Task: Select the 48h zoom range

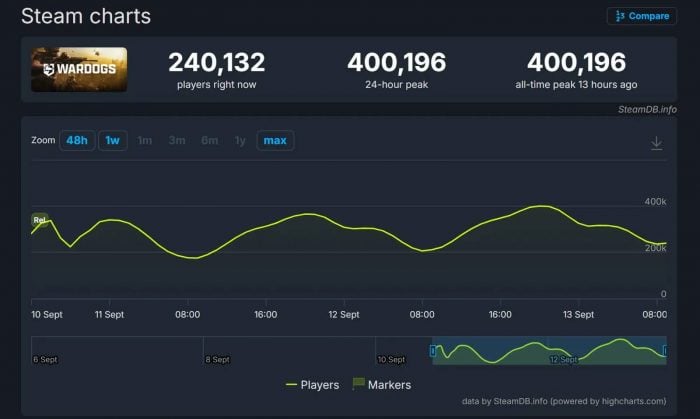Action: (77, 141)
